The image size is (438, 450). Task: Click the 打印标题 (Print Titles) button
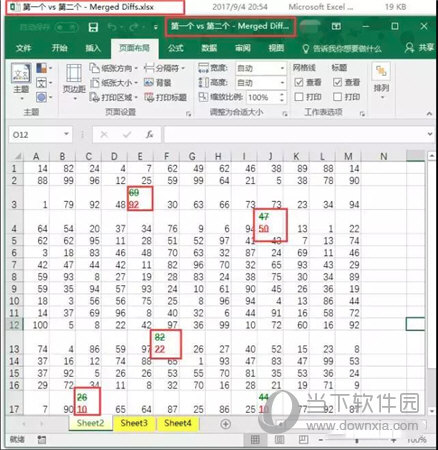pos(165,97)
